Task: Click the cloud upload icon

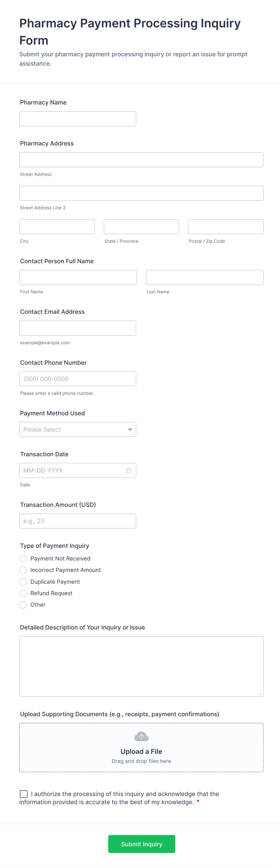Action: click(141, 737)
